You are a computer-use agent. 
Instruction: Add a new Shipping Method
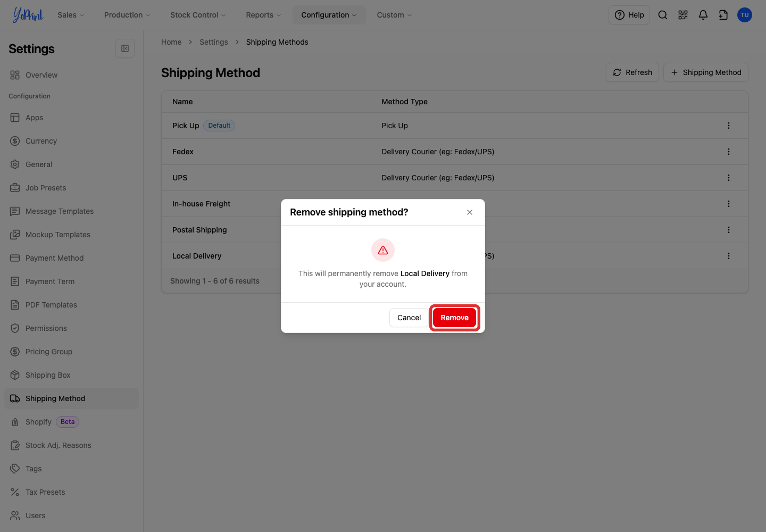(x=706, y=72)
